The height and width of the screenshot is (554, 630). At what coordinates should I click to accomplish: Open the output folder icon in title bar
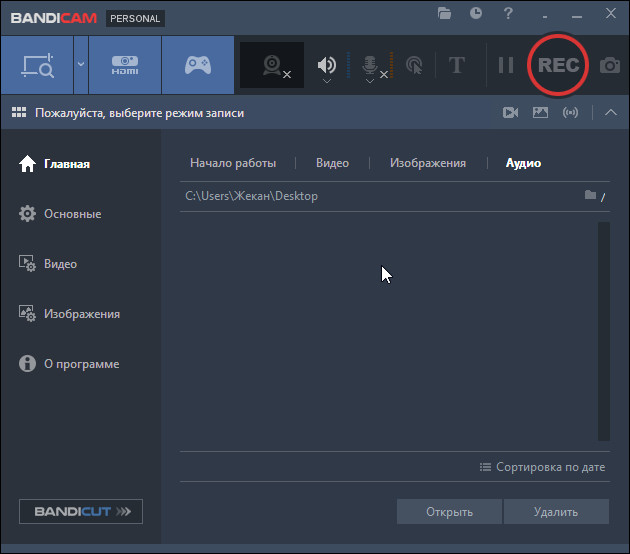coord(445,13)
